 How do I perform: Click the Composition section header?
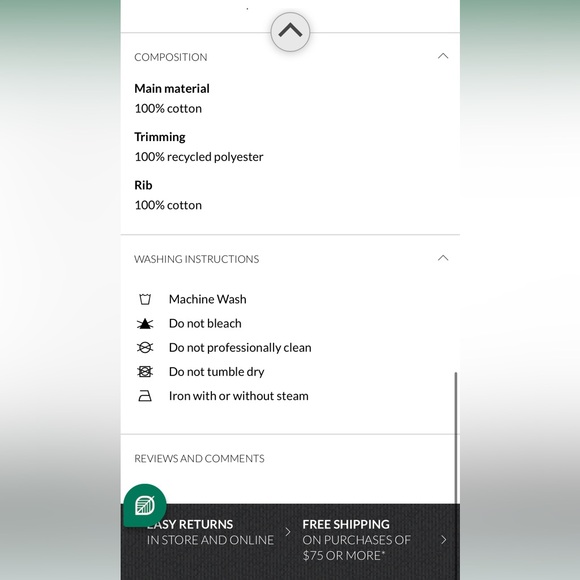(x=290, y=57)
